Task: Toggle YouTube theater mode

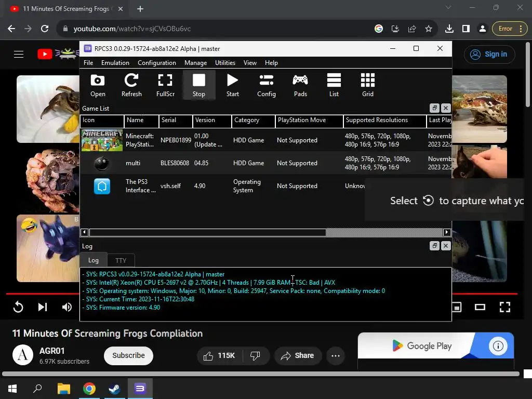Action: click(480, 307)
